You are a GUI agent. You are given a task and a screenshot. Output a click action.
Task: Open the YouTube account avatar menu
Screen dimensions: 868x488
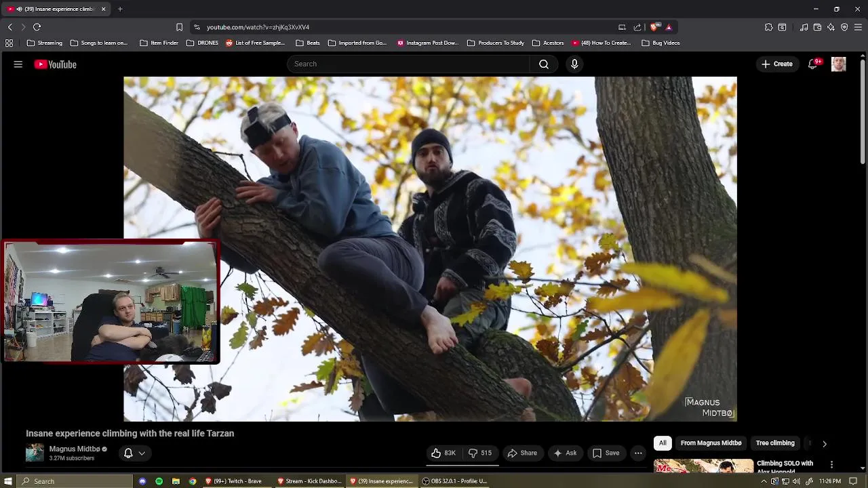click(839, 64)
